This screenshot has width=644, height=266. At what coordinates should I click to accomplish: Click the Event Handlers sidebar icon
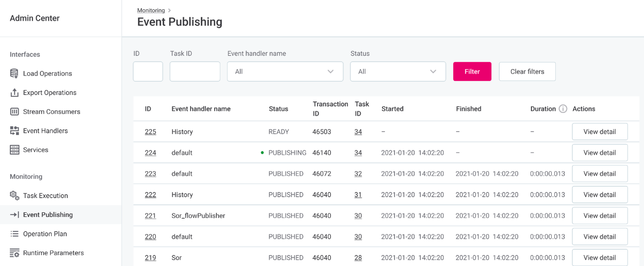tap(14, 131)
